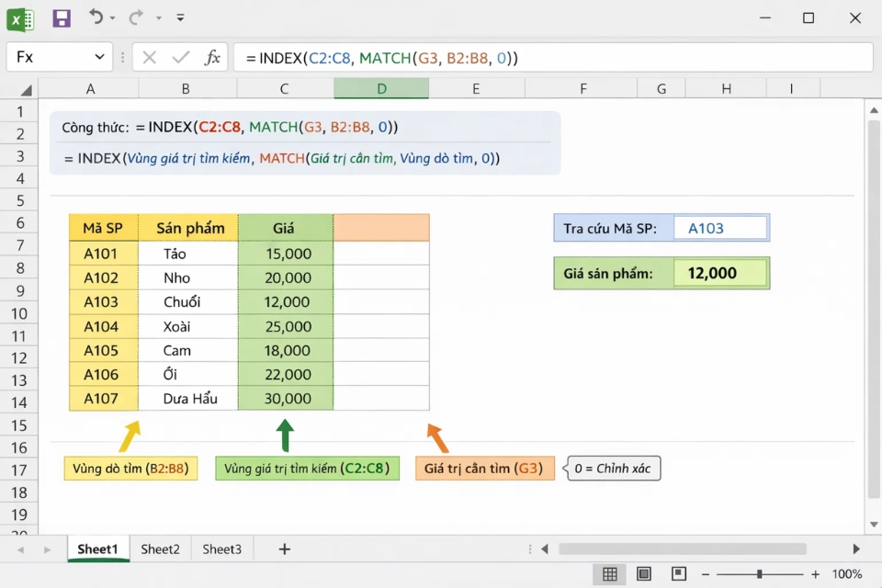Click the Zoom In plus icon
Image resolution: width=882 pixels, height=588 pixels.
pyautogui.click(x=814, y=573)
